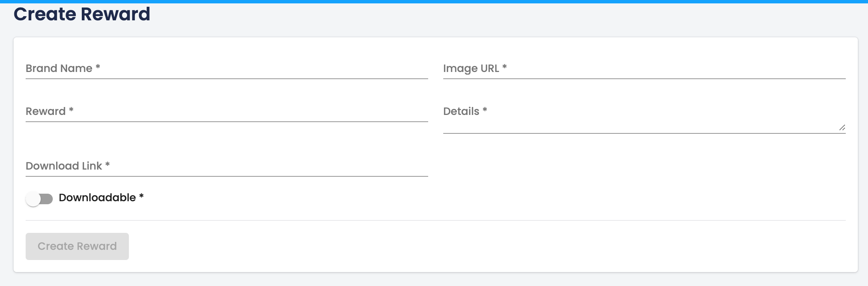Click the "Downloadable" label text

(97, 198)
